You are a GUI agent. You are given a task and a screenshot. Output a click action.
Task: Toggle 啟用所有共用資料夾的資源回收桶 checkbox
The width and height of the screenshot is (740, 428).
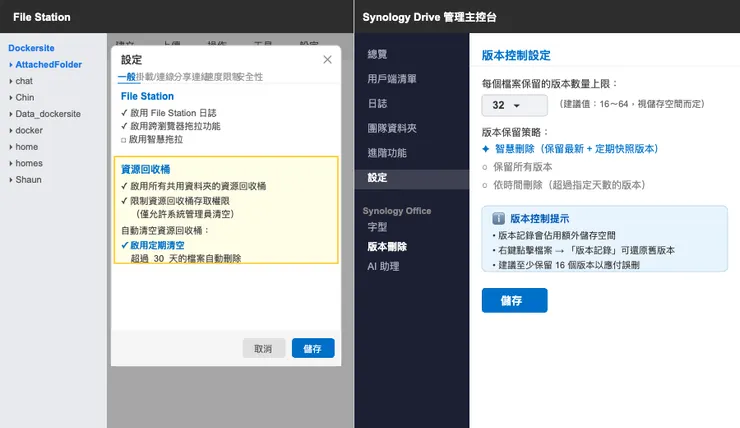pyautogui.click(x=124, y=186)
